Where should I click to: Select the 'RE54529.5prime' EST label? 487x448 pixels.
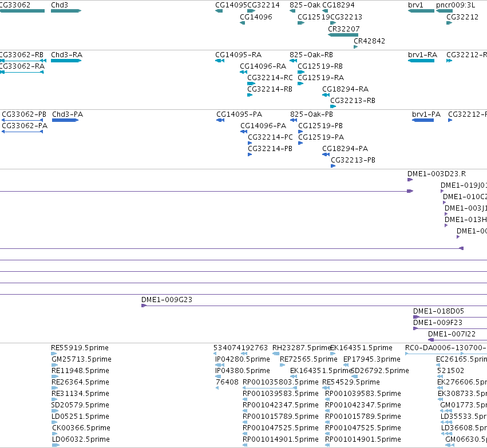(x=351, y=383)
